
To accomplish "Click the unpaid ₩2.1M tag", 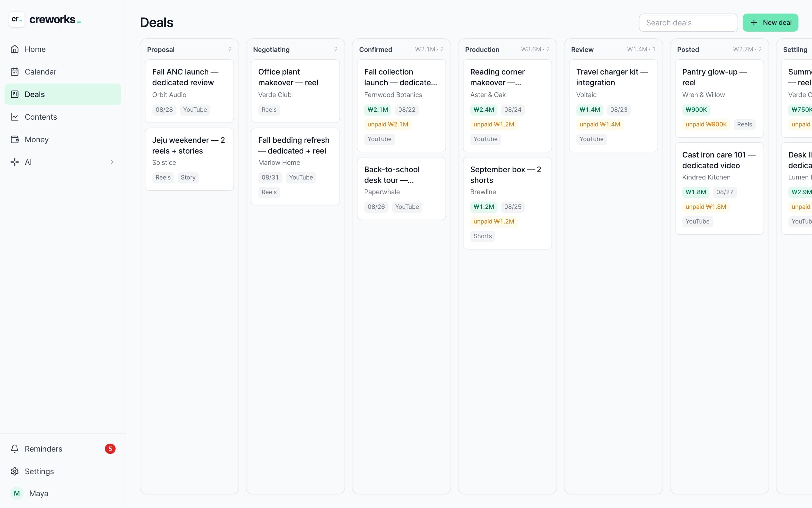I will tap(388, 124).
